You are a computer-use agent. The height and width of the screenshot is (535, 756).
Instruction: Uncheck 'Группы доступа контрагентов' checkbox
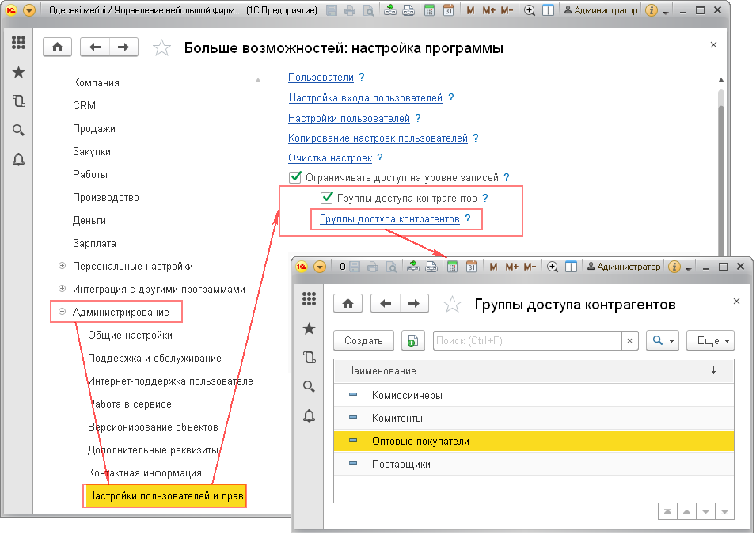pos(326,198)
